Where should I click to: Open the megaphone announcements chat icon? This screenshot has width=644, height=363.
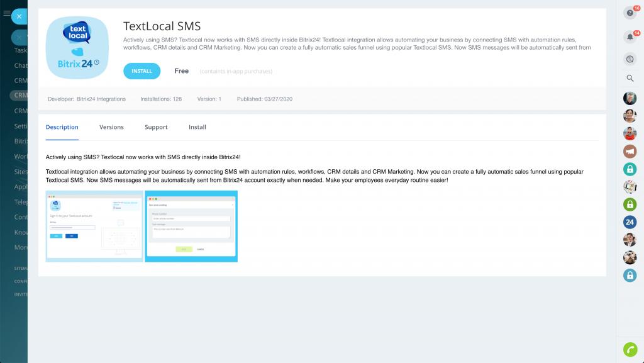click(630, 151)
